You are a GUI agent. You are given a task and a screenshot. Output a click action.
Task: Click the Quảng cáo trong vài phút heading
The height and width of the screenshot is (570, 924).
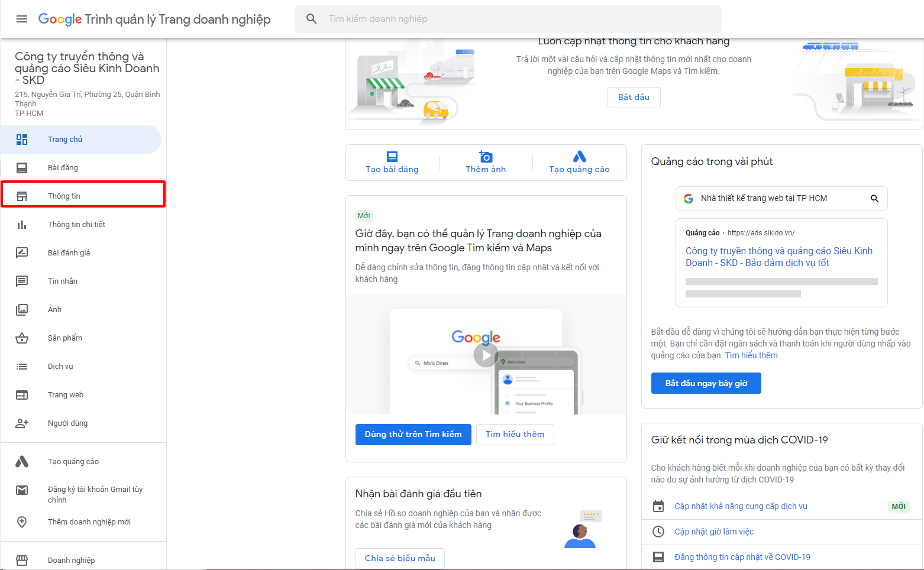coord(712,162)
